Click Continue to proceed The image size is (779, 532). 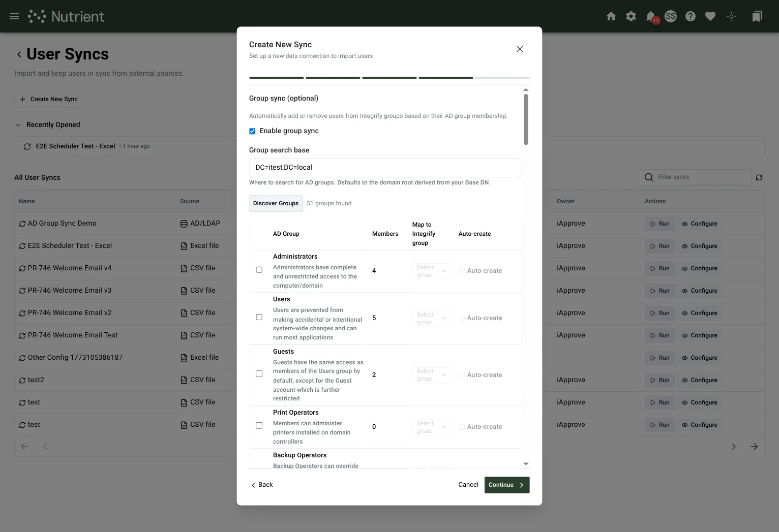pyautogui.click(x=507, y=485)
